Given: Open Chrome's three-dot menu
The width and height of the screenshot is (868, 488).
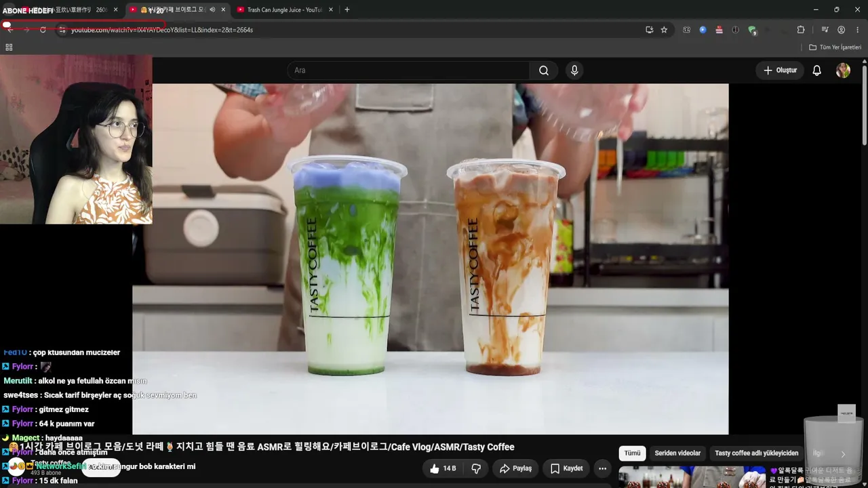Looking at the screenshot, I should (857, 30).
